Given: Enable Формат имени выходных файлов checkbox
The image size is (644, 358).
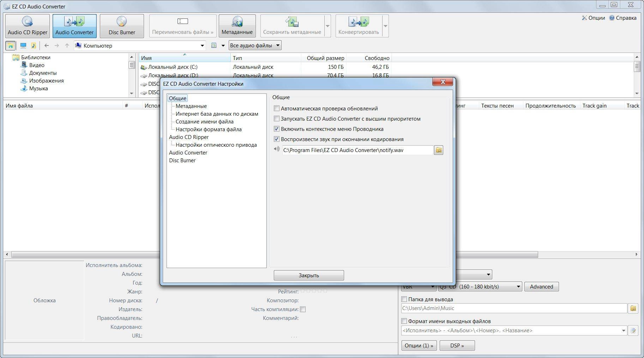Looking at the screenshot, I should 404,321.
